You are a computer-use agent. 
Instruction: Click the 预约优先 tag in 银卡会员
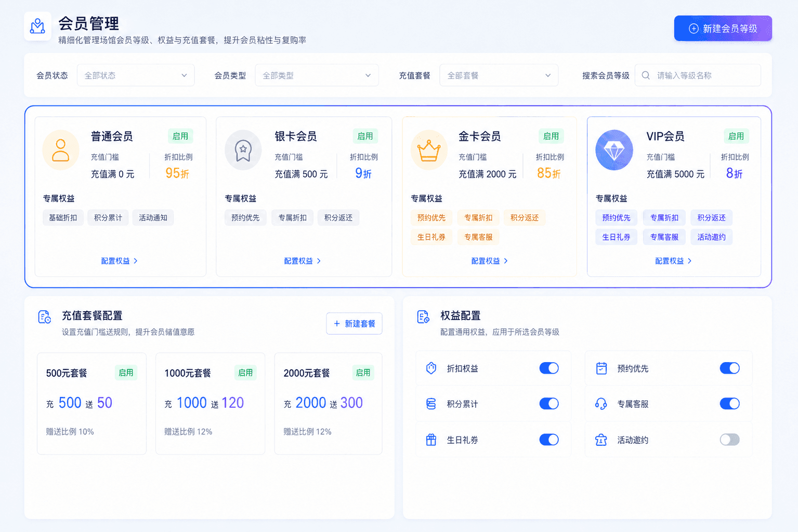pyautogui.click(x=245, y=218)
